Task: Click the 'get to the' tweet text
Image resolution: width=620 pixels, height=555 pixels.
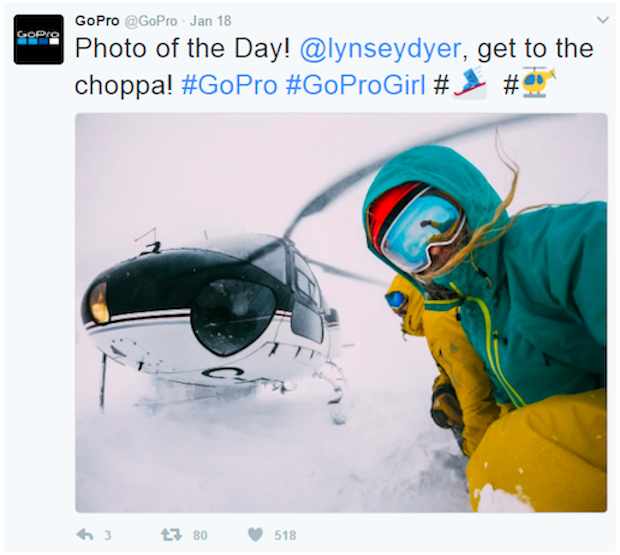Action: pyautogui.click(x=535, y=49)
